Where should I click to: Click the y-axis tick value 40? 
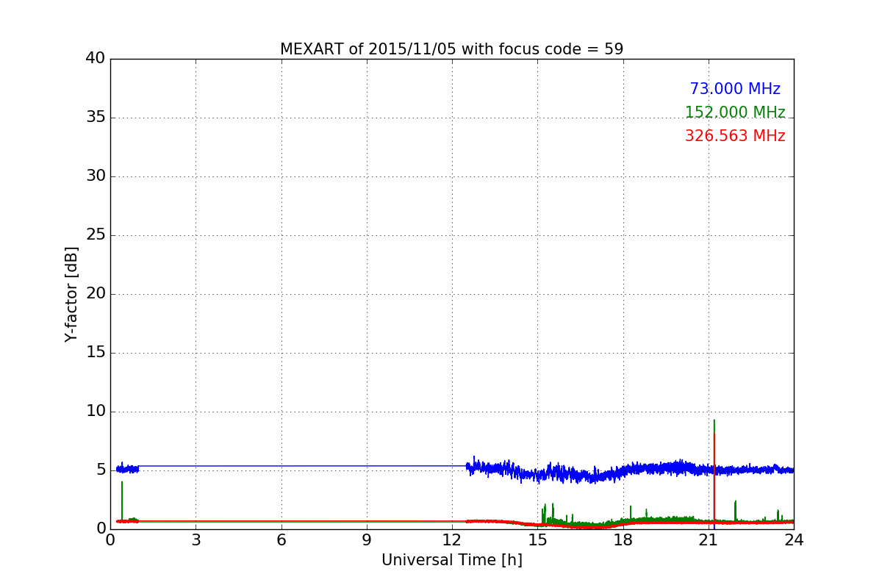(x=96, y=59)
